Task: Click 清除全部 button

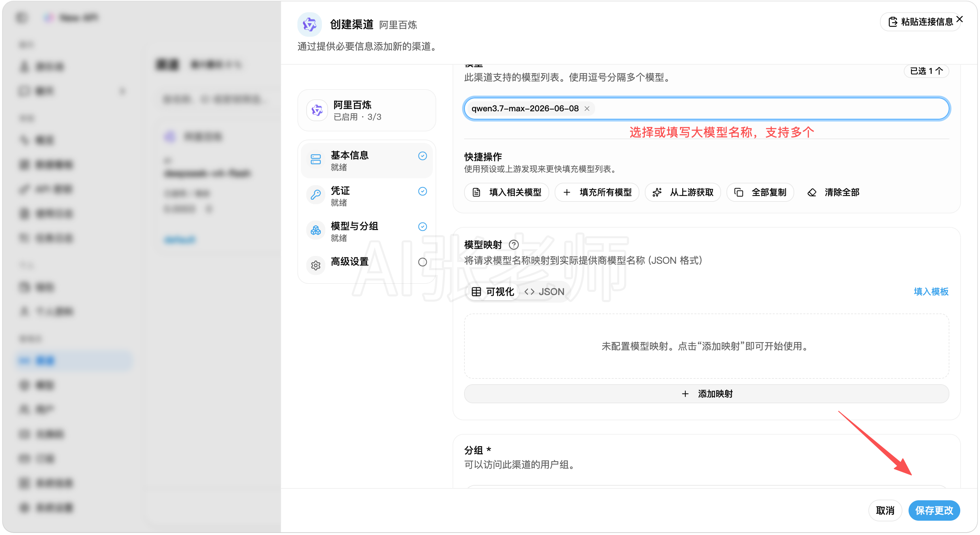Action: [x=833, y=192]
